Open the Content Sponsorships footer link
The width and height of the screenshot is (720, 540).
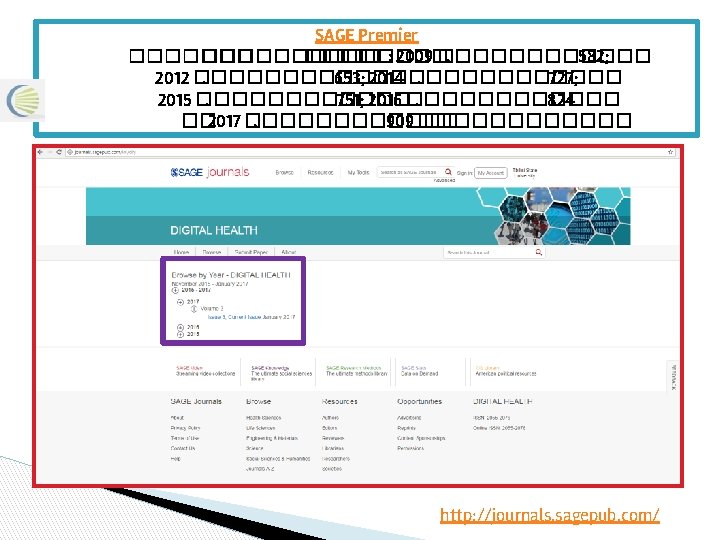click(x=421, y=438)
